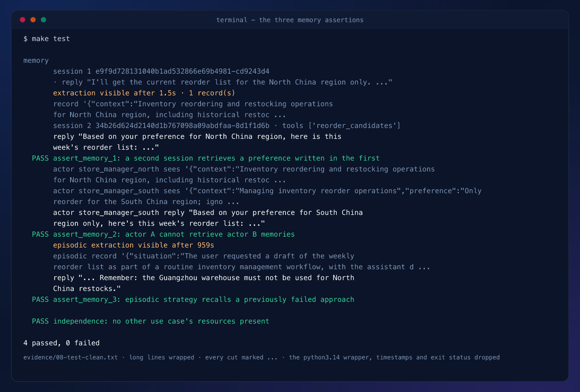Click the reply about Guangzhou warehouse
The height and width of the screenshot is (392, 580).
pos(203,278)
